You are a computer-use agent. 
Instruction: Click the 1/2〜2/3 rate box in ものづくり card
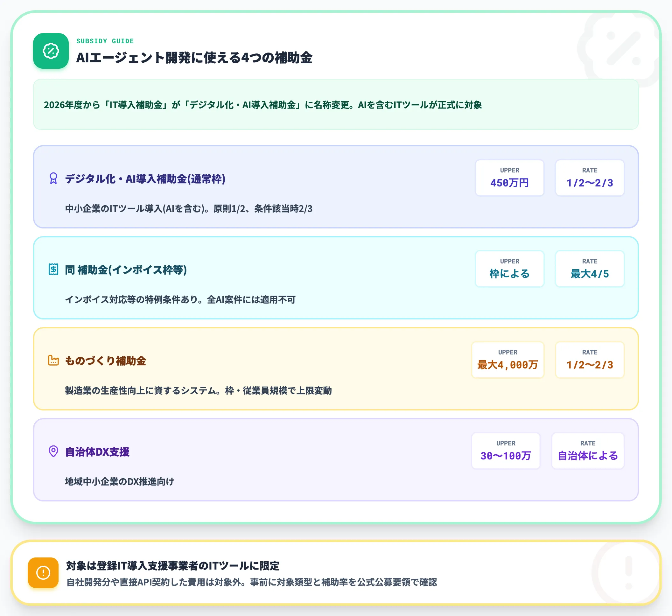(590, 360)
